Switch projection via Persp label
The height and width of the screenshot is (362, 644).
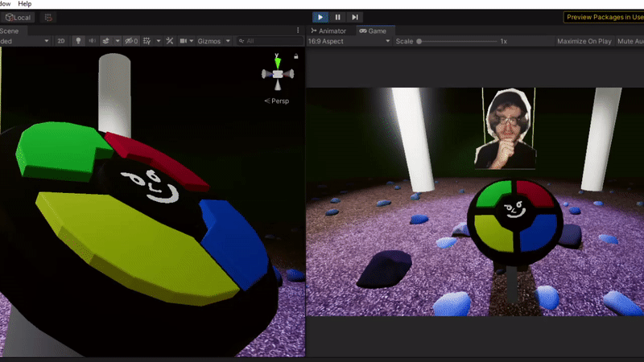[277, 101]
